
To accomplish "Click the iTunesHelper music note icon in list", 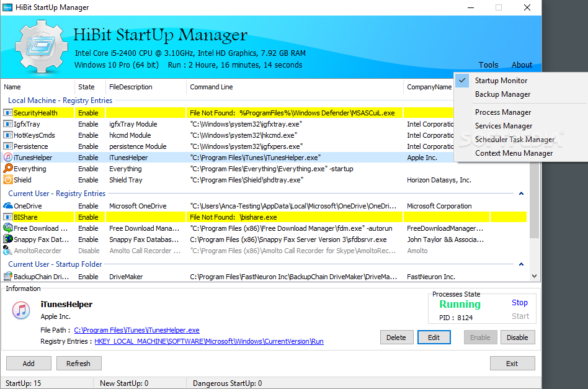I will (8, 158).
